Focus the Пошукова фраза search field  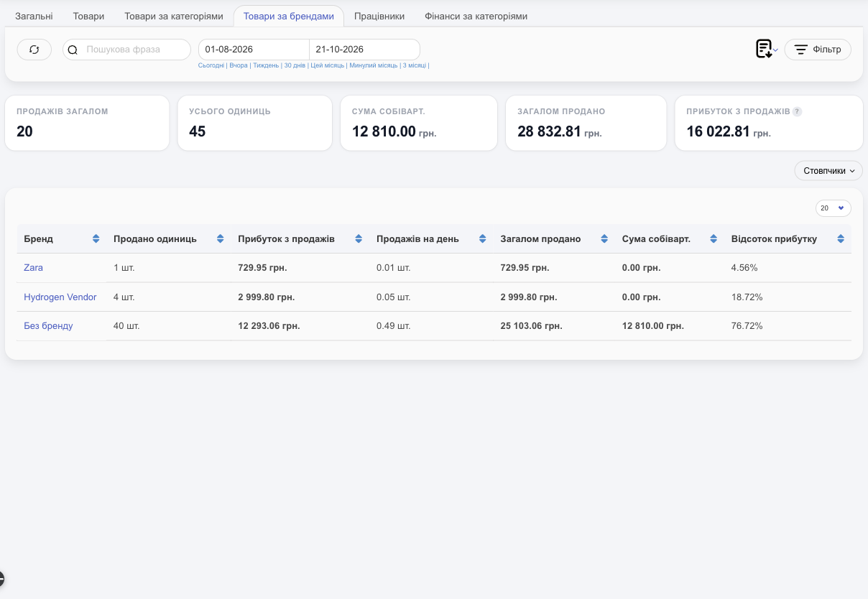(x=127, y=50)
